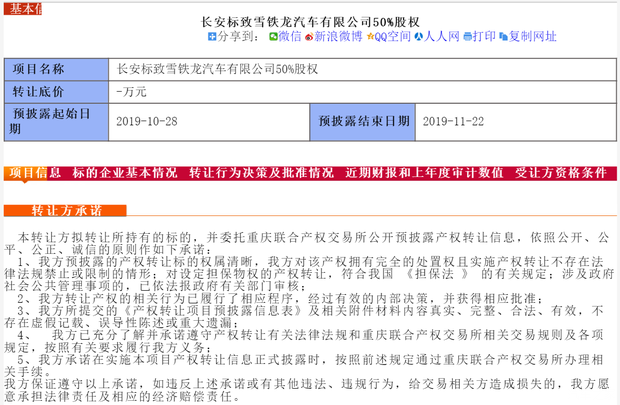Click the page title 长安标致雪铁龙汽车有限公司50%股权
620x405 pixels.
click(309, 19)
